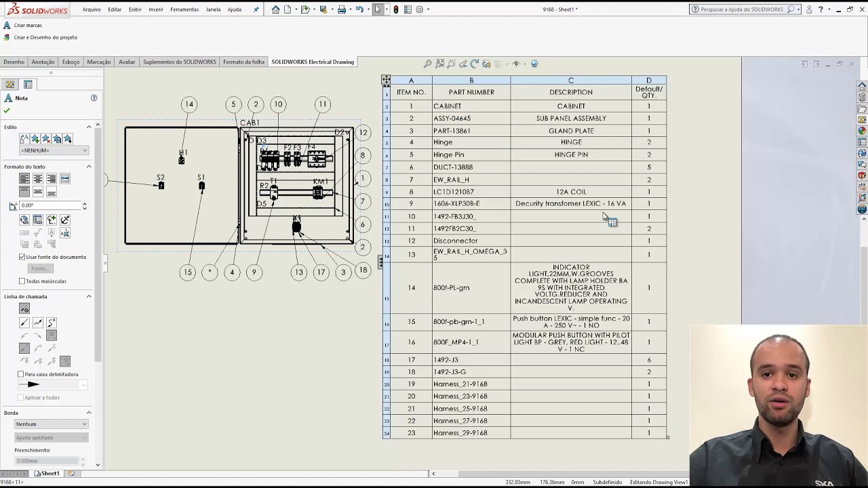The height and width of the screenshot is (488, 868).
Task: Open the NENHUM style dropdown
Action: [x=54, y=150]
